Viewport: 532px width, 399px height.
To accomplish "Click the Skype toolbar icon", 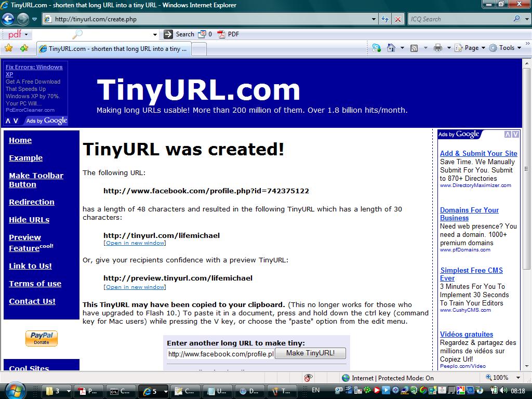I will pos(376,48).
